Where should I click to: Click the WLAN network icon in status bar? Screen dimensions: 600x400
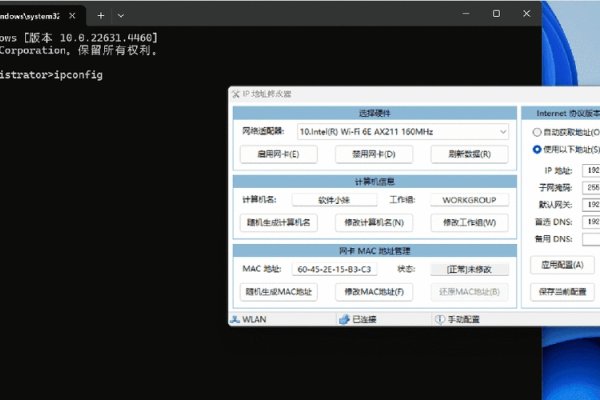click(235, 319)
